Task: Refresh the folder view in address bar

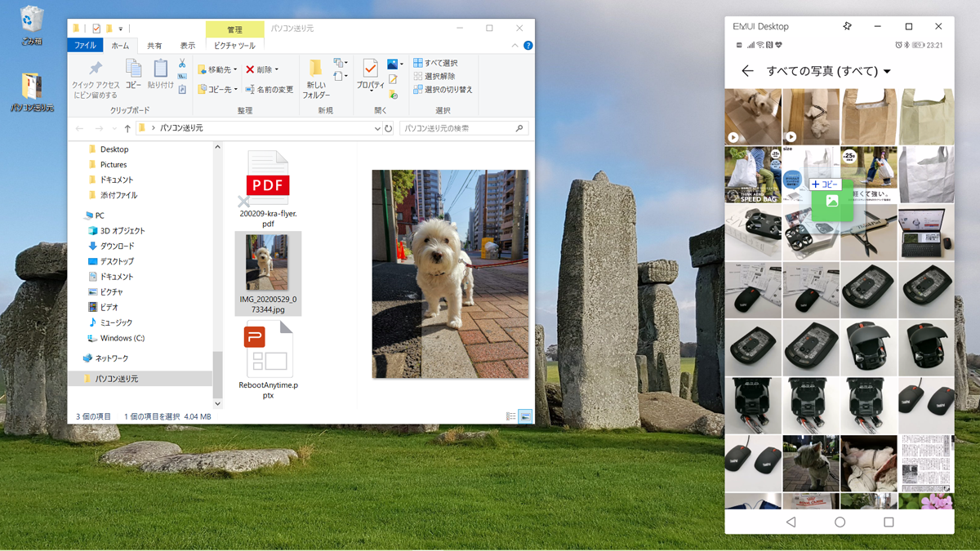Action: [x=389, y=128]
